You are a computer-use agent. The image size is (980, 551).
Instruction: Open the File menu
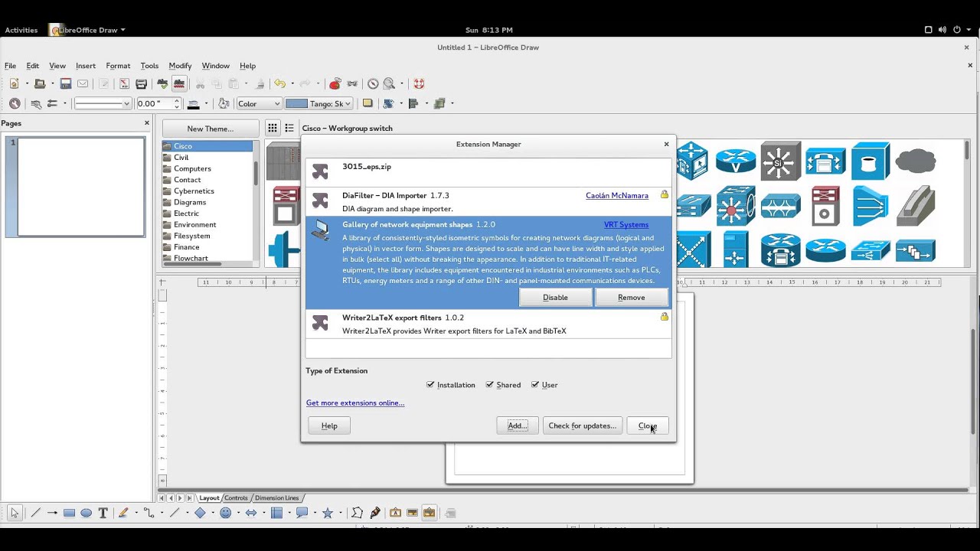[x=10, y=66]
